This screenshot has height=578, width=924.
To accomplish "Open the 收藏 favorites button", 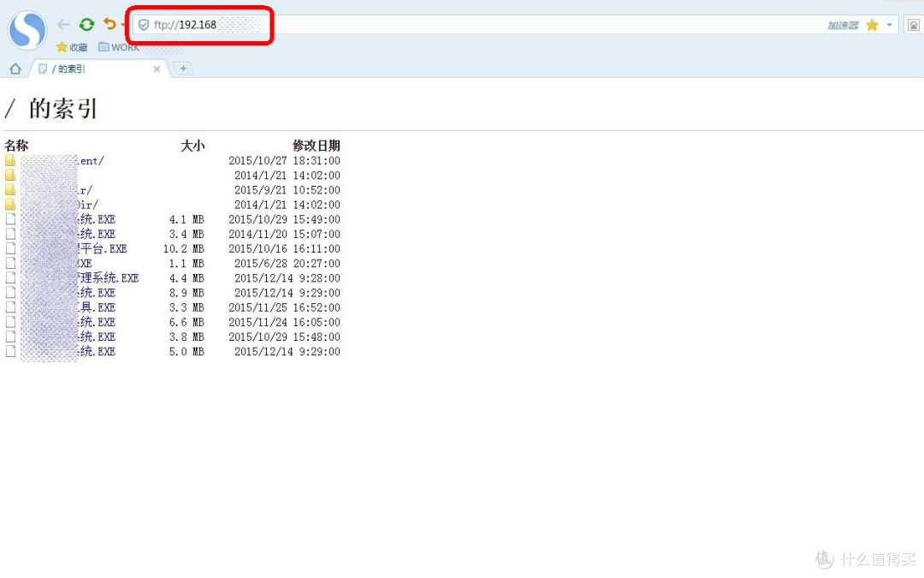I will click(x=72, y=47).
